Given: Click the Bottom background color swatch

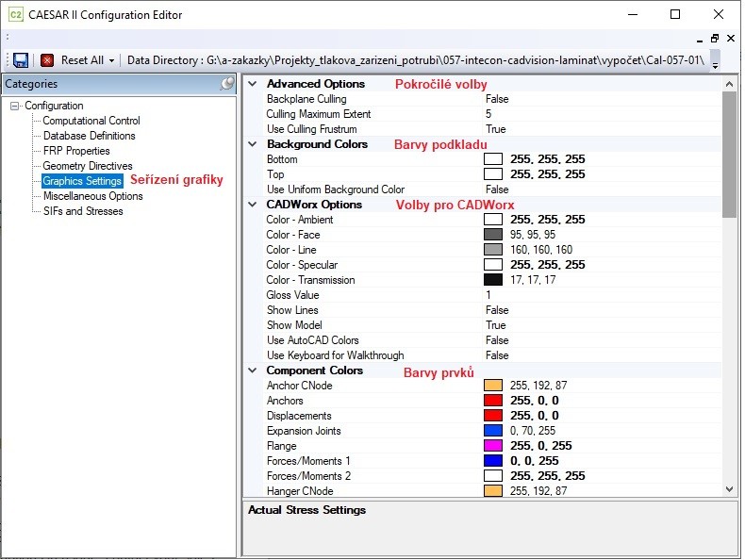Looking at the screenshot, I should pyautogui.click(x=493, y=159).
